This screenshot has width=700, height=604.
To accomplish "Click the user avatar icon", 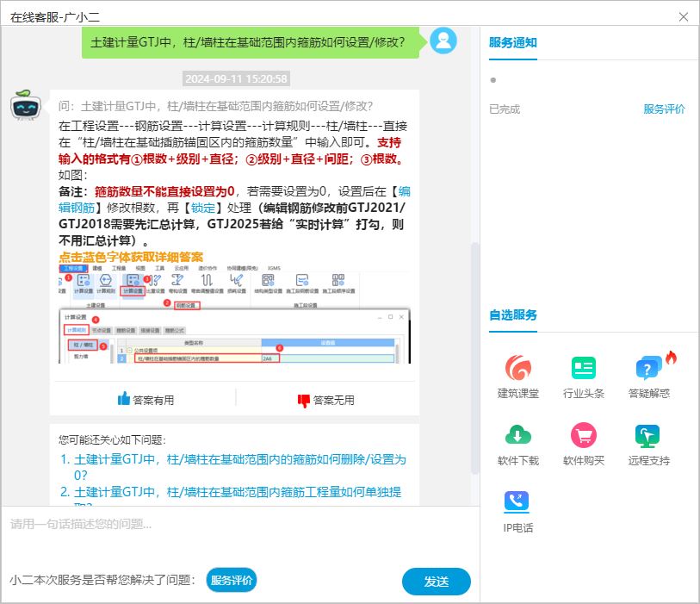I will [x=443, y=40].
